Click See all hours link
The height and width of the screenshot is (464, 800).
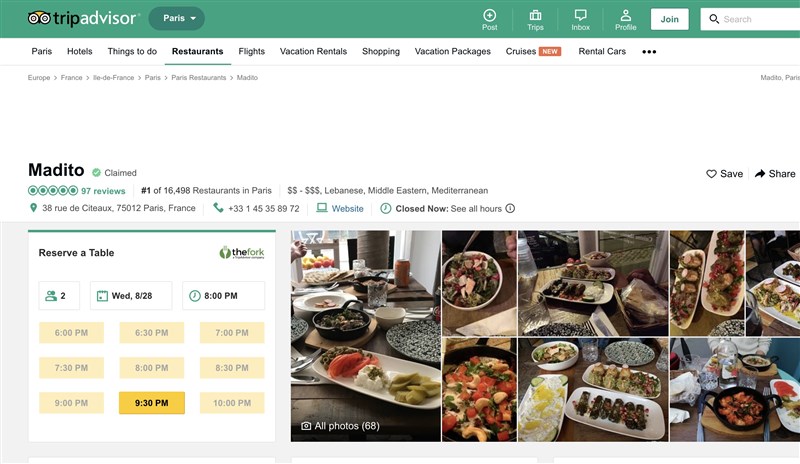(476, 208)
